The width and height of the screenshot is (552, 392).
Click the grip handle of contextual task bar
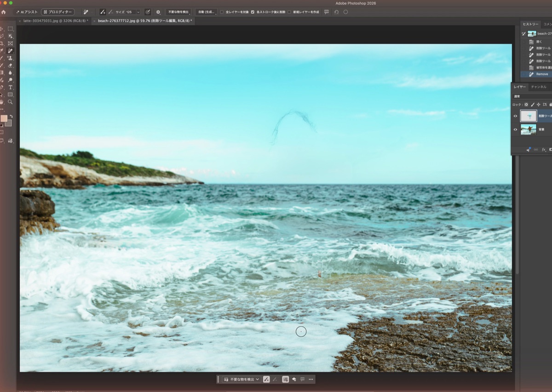pyautogui.click(x=218, y=380)
